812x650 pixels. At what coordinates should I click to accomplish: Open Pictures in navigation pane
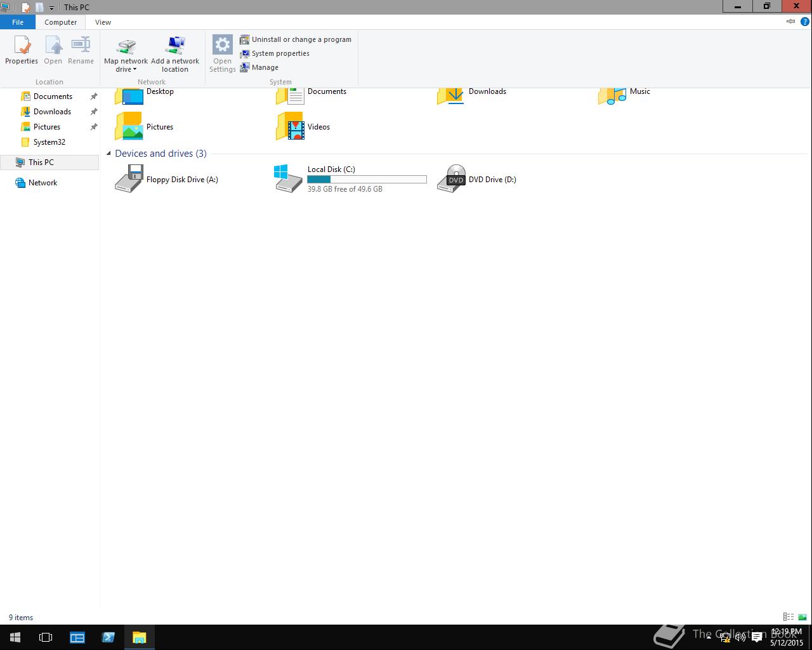point(47,127)
